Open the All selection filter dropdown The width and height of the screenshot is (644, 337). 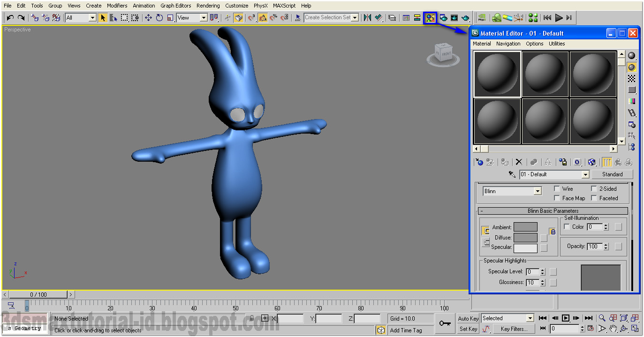(92, 18)
